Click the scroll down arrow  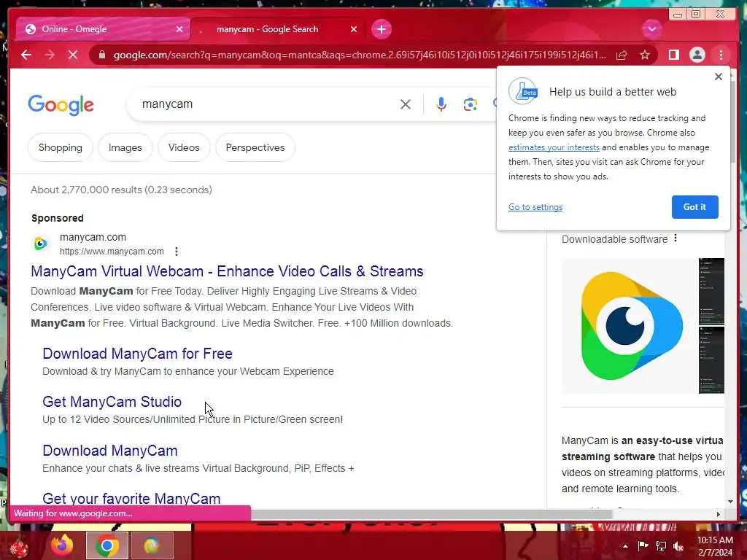click(731, 502)
